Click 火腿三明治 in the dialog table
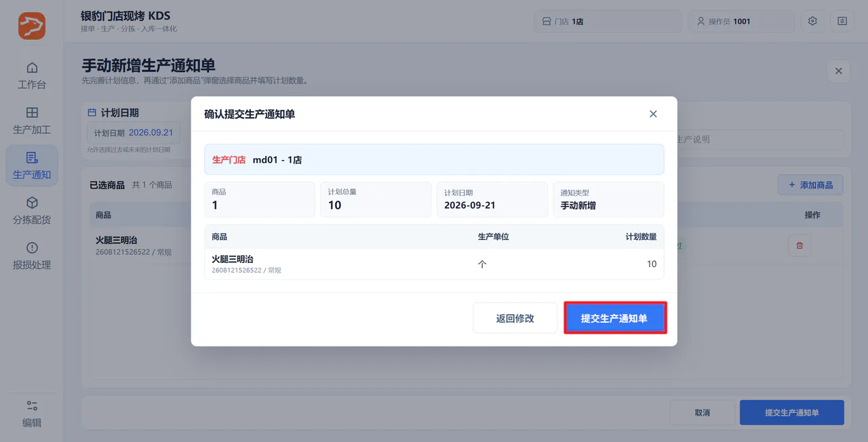 point(233,259)
